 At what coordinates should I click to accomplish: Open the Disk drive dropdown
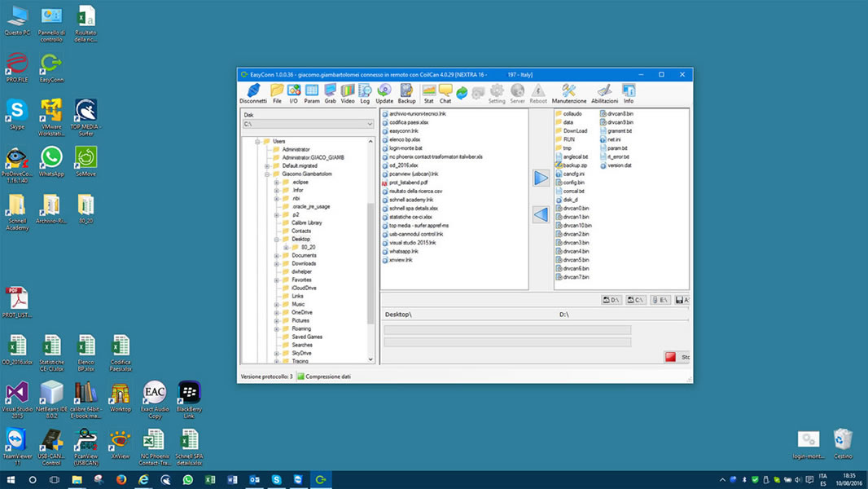coord(308,124)
